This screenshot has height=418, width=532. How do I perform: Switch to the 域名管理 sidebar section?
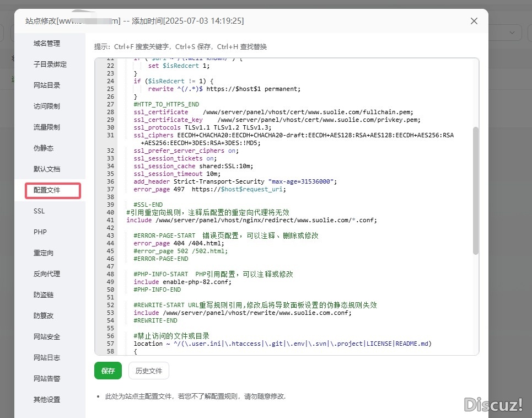[46, 43]
